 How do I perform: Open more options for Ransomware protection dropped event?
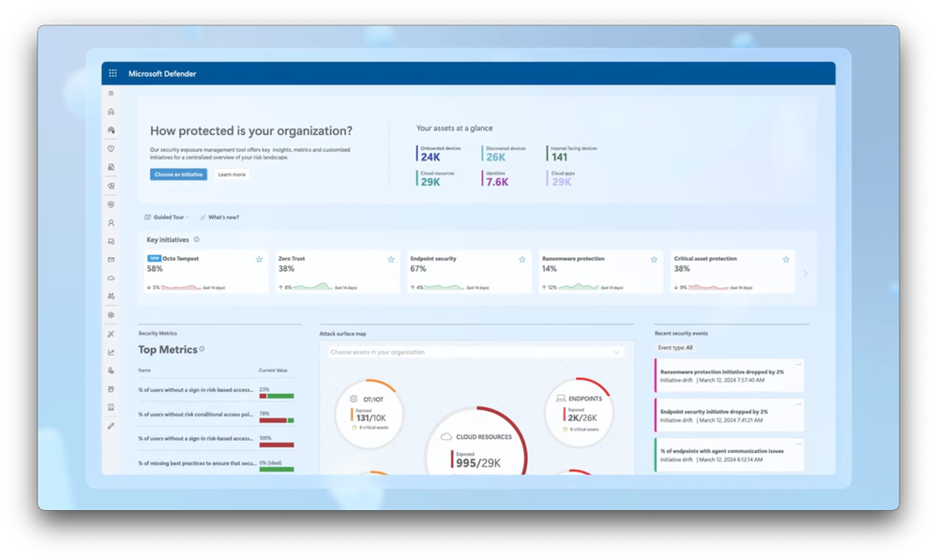pyautogui.click(x=798, y=365)
